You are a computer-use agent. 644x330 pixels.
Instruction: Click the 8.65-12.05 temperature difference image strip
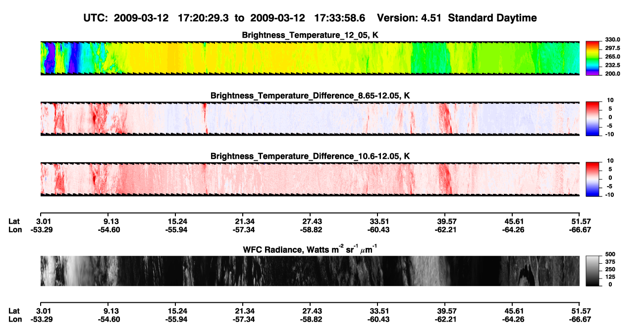(310, 118)
